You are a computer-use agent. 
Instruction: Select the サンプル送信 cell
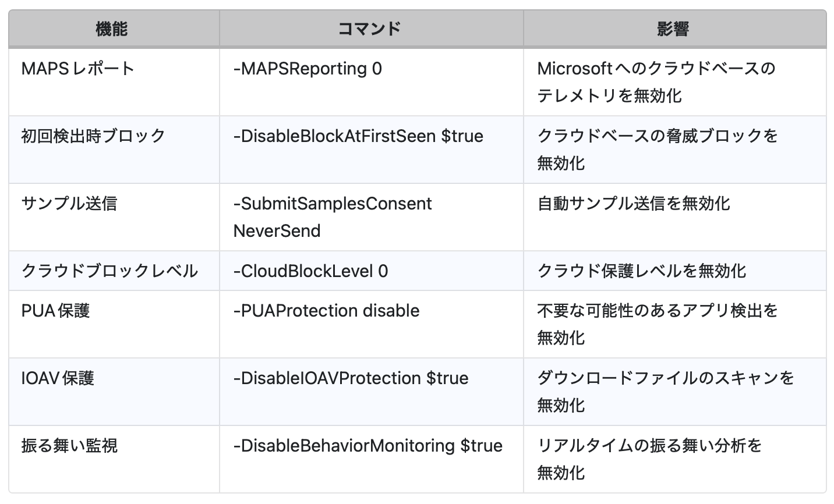(x=69, y=204)
